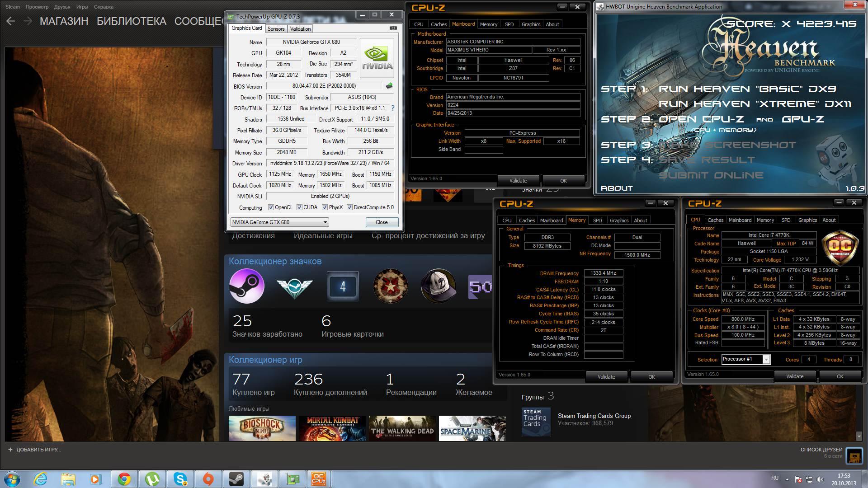
Task: Open Skype from the taskbar
Action: click(x=180, y=479)
